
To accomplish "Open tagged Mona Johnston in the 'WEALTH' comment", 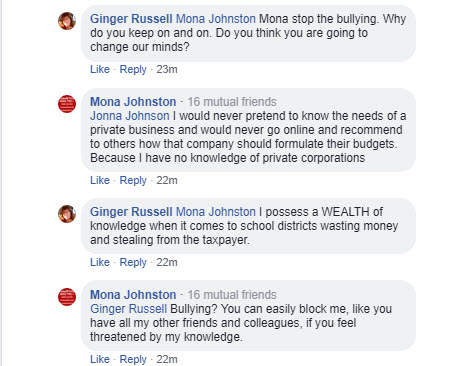I will pyautogui.click(x=216, y=212).
